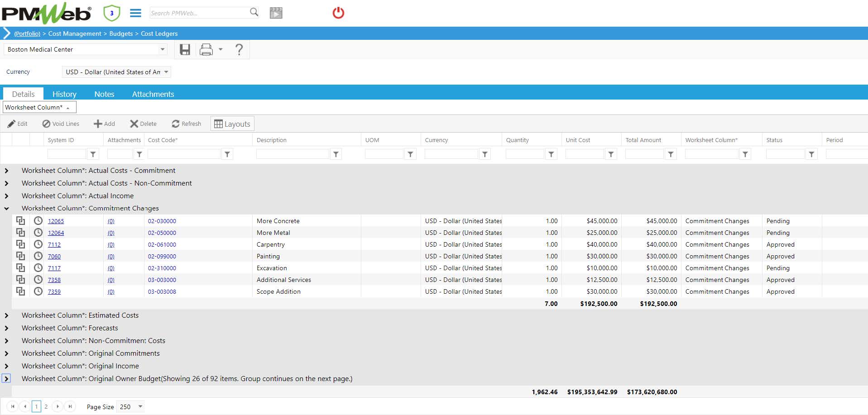Go to page 2 of the grid

tap(46, 406)
